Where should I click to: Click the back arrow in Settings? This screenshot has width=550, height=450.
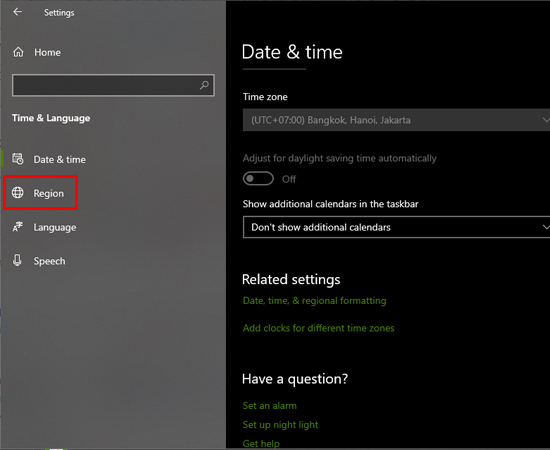(x=17, y=12)
